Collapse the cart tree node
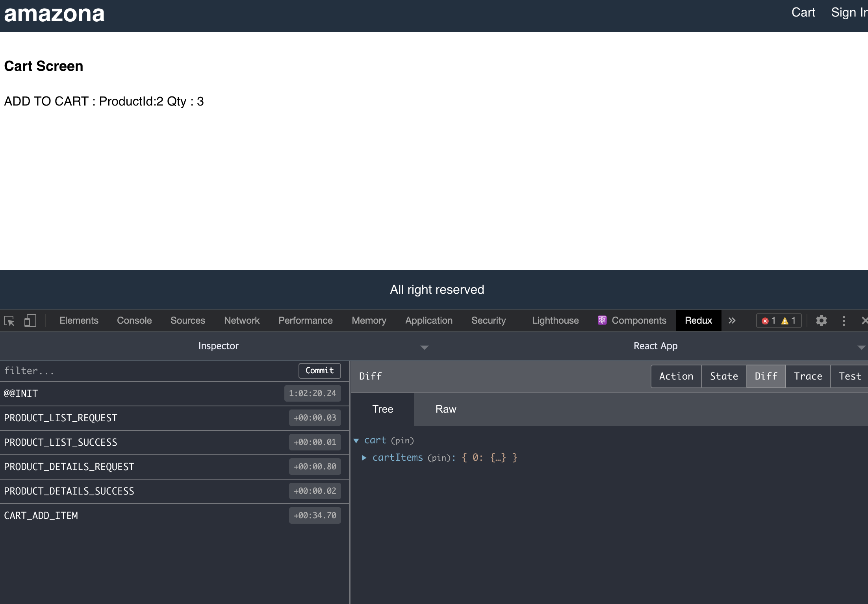Image resolution: width=868 pixels, height=604 pixels. 356,441
